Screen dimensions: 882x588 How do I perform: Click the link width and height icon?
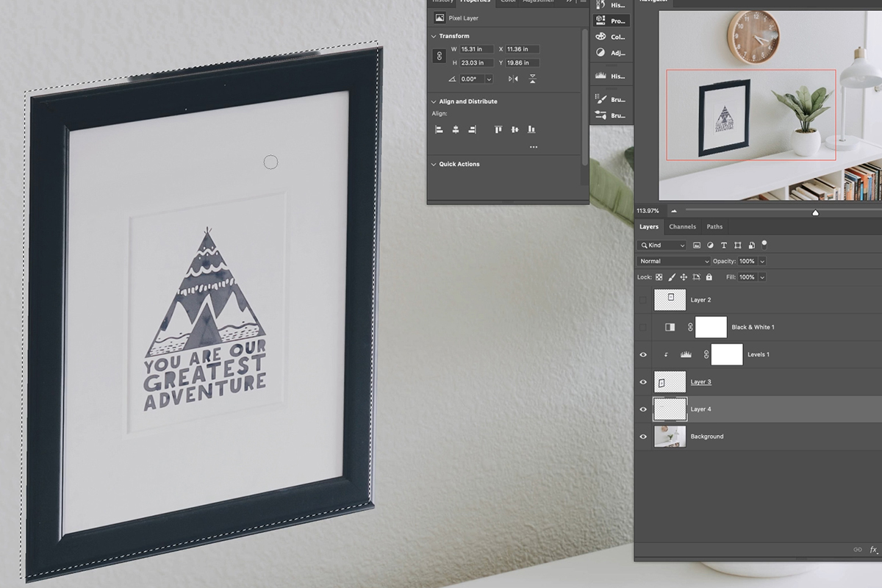tap(440, 56)
